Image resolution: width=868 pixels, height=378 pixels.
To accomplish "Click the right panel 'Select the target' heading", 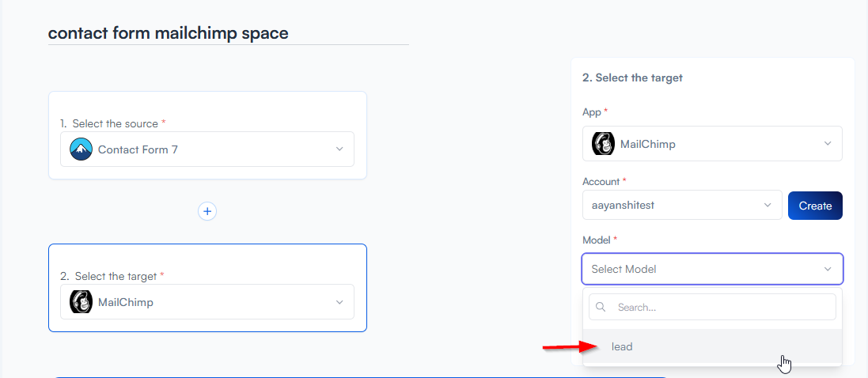I will click(632, 77).
